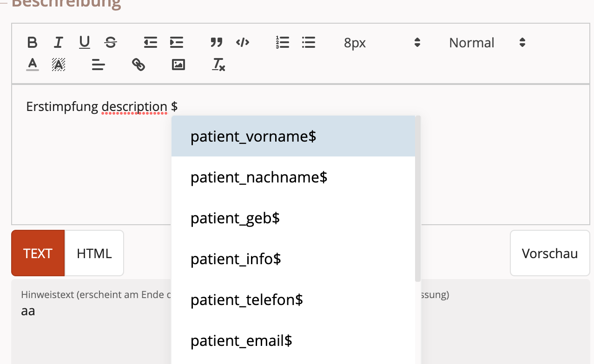Create a bulleted list
The height and width of the screenshot is (364, 594).
point(309,43)
